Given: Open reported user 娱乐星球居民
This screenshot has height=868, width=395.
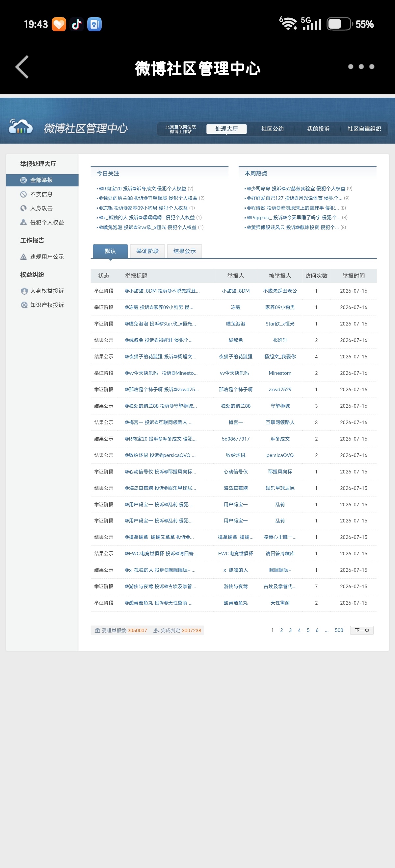Looking at the screenshot, I should coord(280,488).
